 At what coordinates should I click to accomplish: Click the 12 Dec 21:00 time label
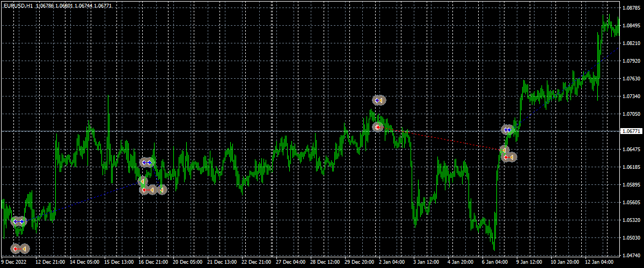50,263
